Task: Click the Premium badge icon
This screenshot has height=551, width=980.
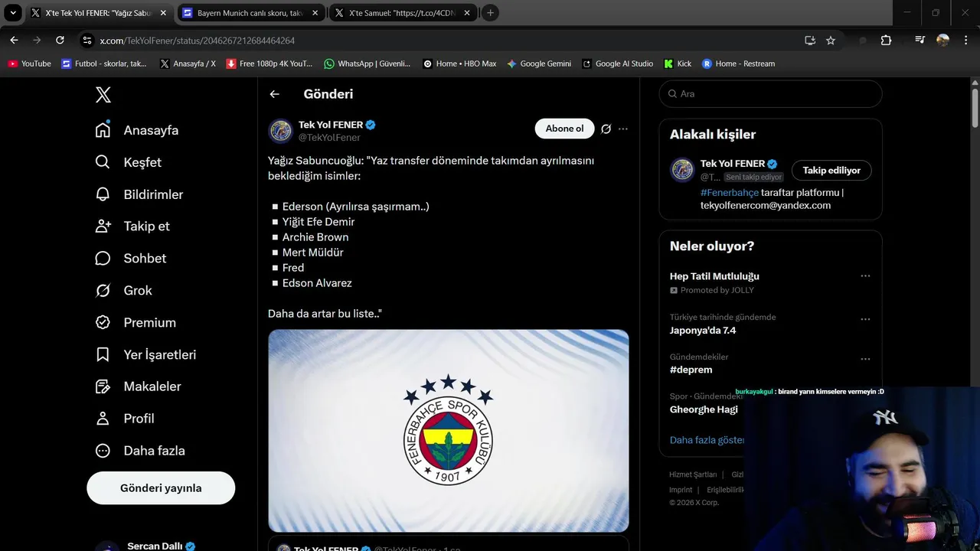Action: (103, 323)
